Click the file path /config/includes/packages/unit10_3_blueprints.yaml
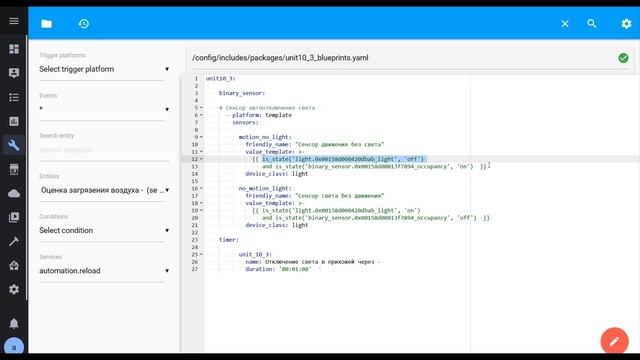The width and height of the screenshot is (640, 360). [280, 58]
